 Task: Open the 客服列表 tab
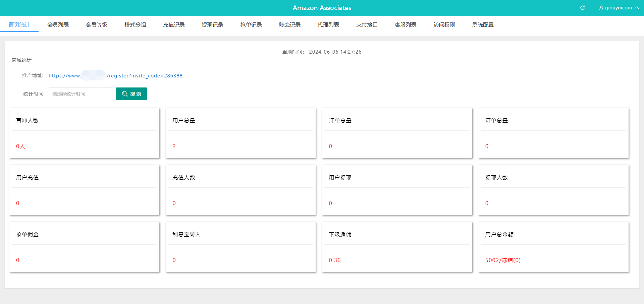pyautogui.click(x=406, y=24)
